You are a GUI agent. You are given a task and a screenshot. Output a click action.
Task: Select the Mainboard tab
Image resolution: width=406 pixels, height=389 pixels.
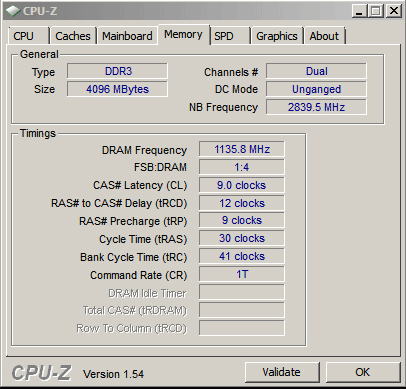point(127,36)
